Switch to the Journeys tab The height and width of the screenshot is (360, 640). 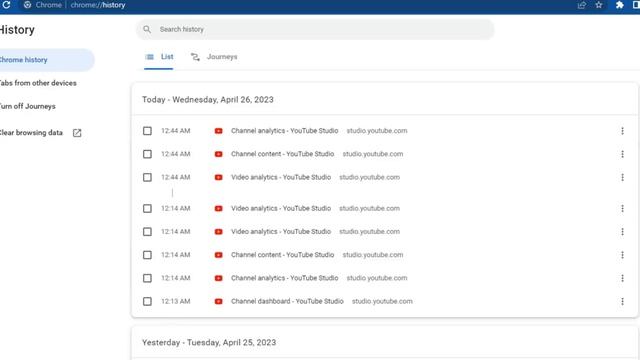(x=214, y=57)
